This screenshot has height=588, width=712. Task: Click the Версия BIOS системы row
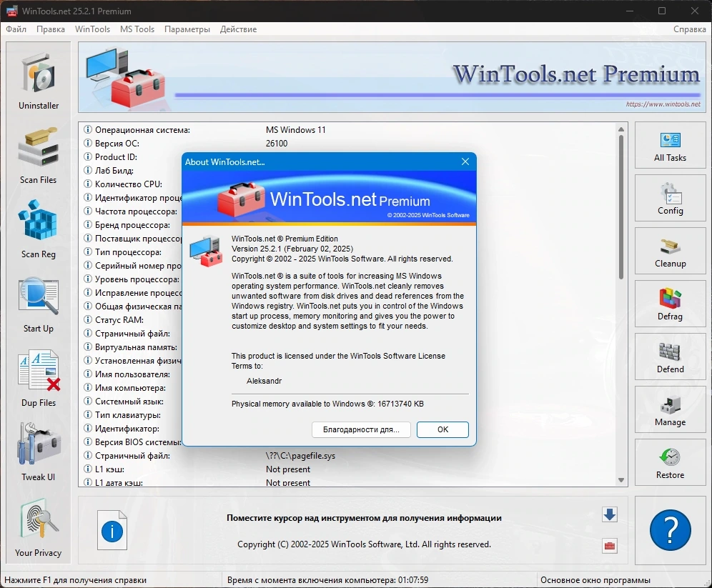coord(132,442)
